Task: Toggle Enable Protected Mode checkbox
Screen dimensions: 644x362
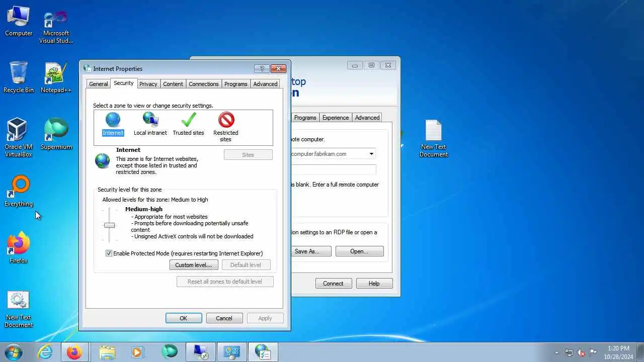Action: [x=109, y=253]
